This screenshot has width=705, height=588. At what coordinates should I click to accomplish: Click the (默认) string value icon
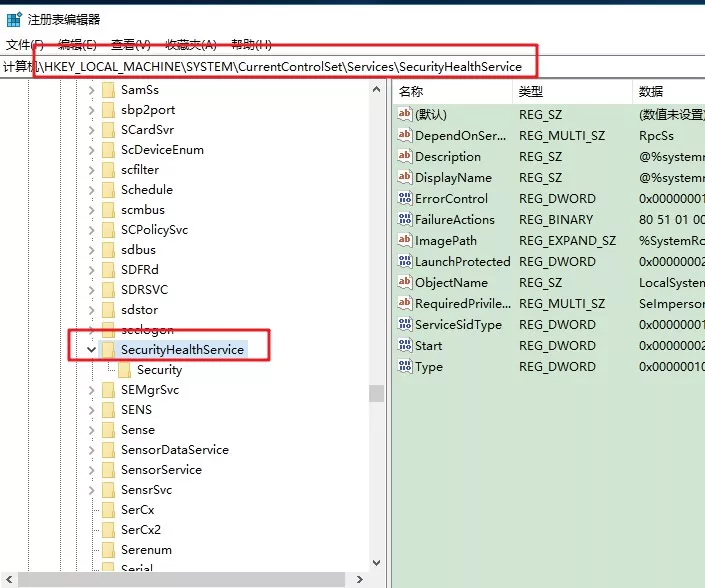click(405, 114)
